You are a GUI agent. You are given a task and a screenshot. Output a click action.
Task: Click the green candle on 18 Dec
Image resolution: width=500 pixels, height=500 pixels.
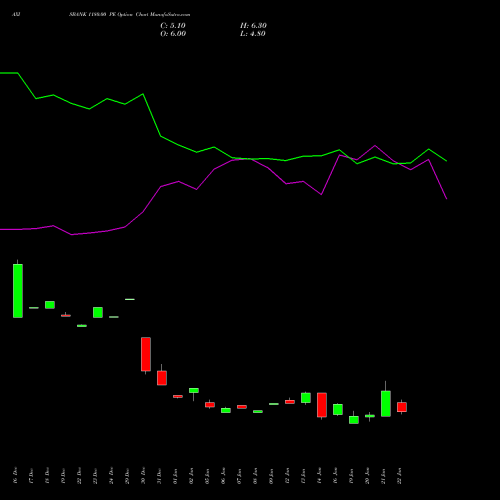[x=50, y=305]
